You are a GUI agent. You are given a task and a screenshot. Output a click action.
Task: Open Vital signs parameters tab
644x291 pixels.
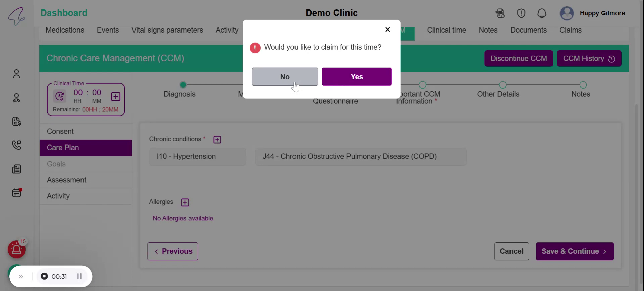click(x=167, y=30)
